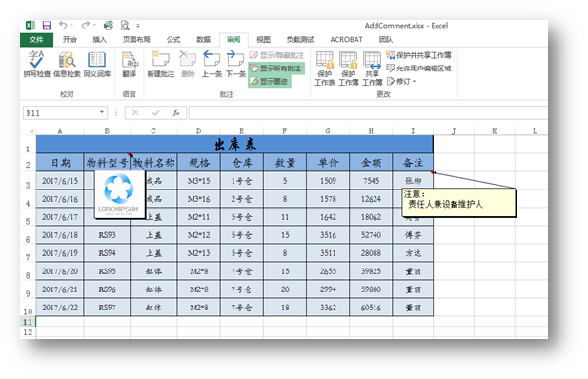Image resolution: width=588 pixels, height=379 pixels.
Task: Save the workbook from quick access toolbar
Action: coord(47,26)
